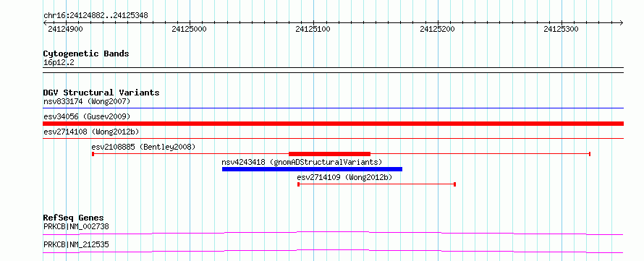Click the 16p12.2 band label
Screen dimensions: 644x261
click(x=59, y=63)
